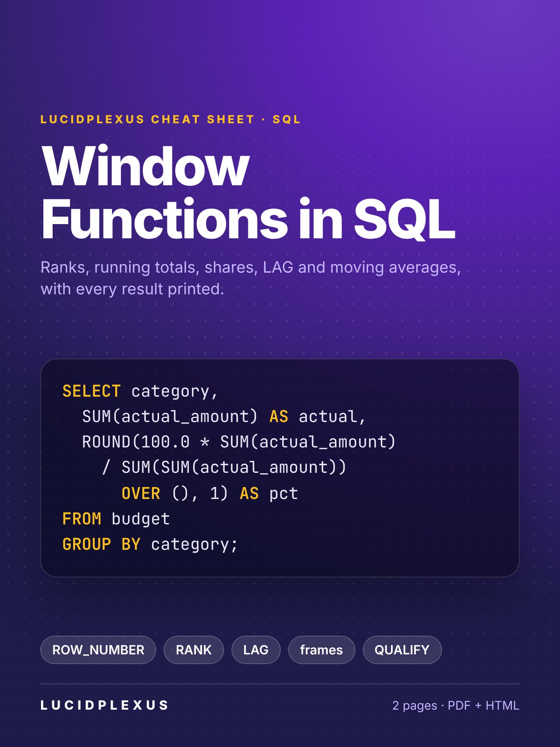Select the RANK tag pill
The width and height of the screenshot is (560, 747).
point(194,650)
